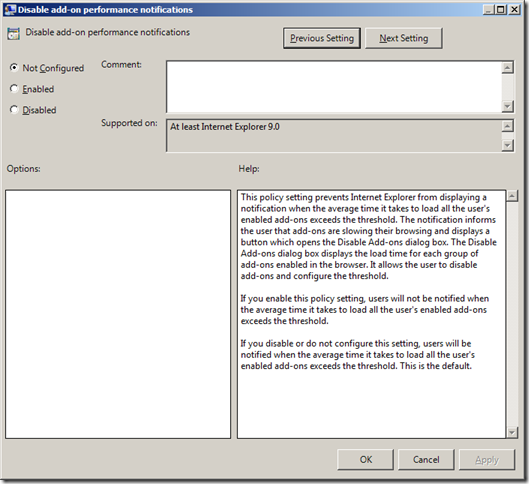Click the Previous Setting button

point(322,38)
